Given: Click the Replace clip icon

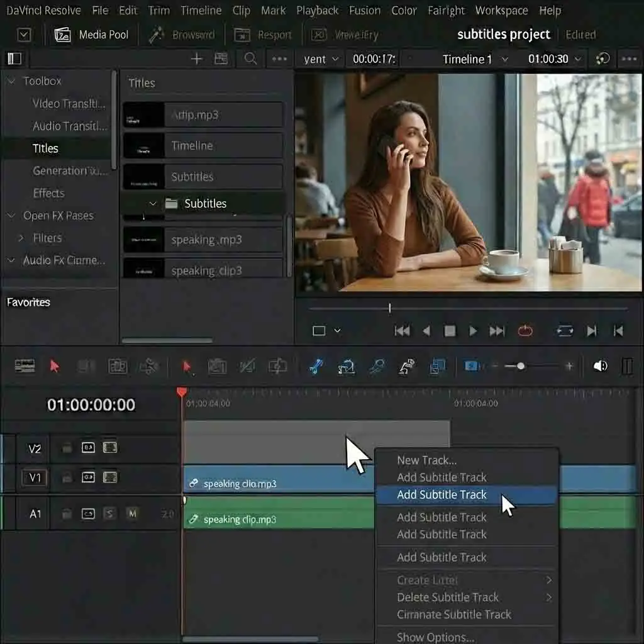Looking at the screenshot, I should (x=277, y=366).
